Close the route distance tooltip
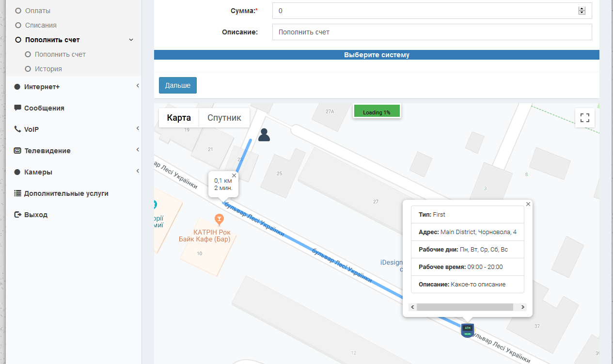The image size is (613, 364). pos(234,175)
